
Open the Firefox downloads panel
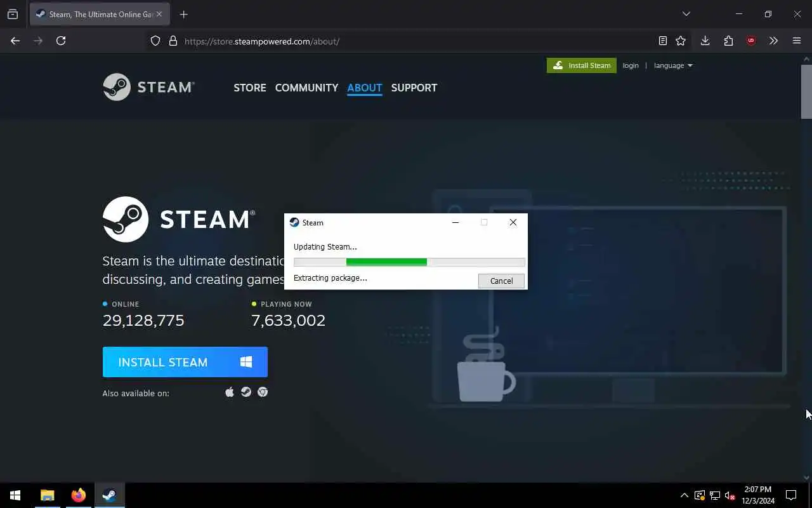pos(705,41)
